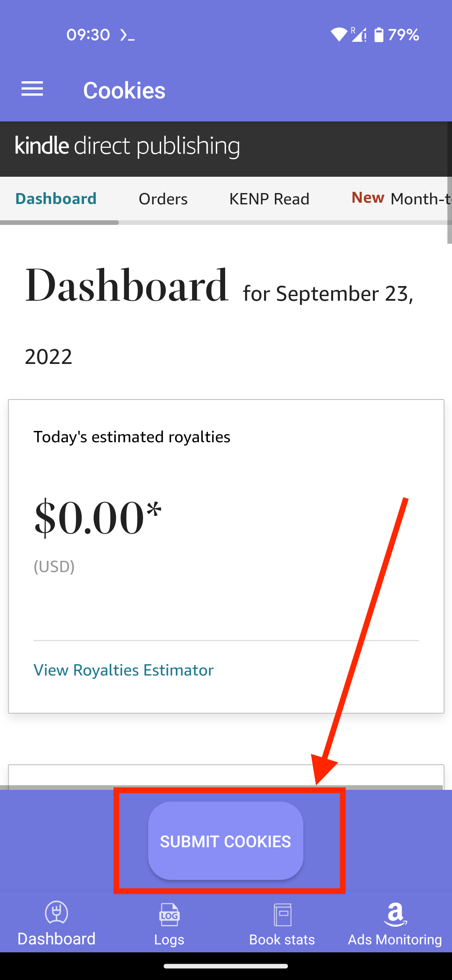Tap the Amazon Ads Monitoring icon
The width and height of the screenshot is (452, 980).
click(395, 914)
